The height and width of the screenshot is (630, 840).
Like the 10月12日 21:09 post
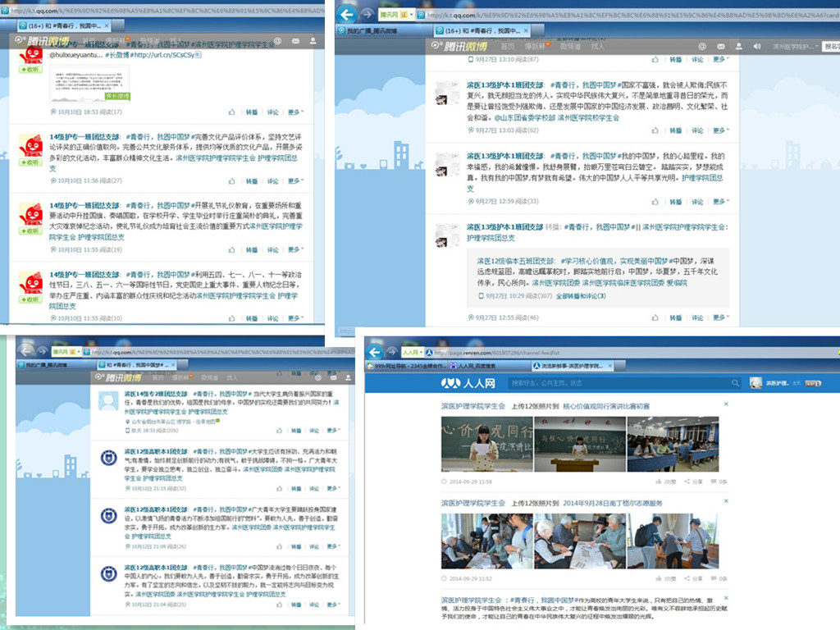coord(279,546)
